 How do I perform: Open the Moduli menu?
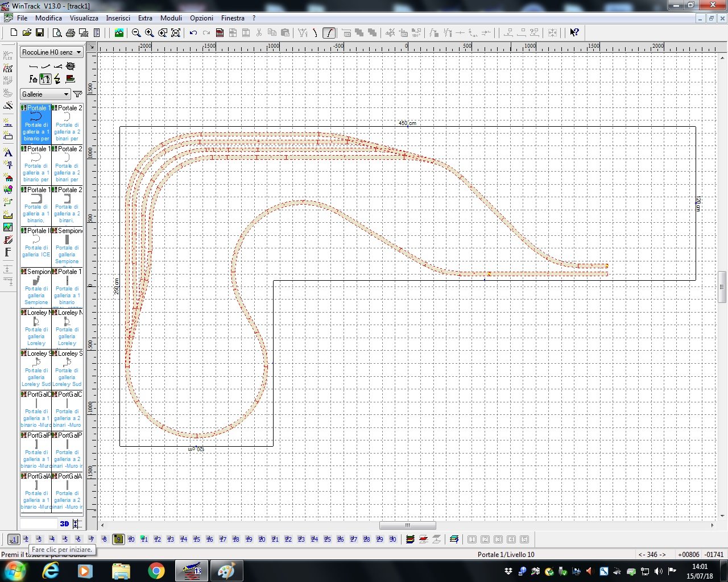pyautogui.click(x=171, y=18)
